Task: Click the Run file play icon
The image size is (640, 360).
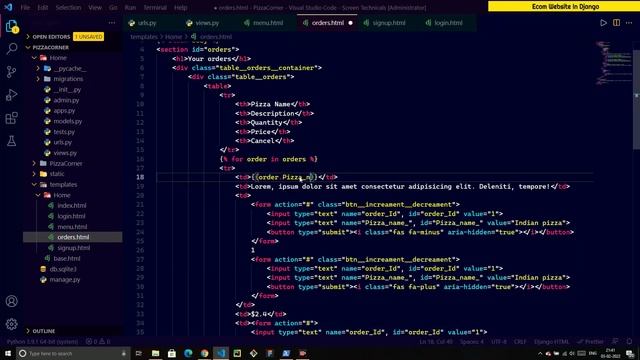Action: pyautogui.click(x=603, y=23)
